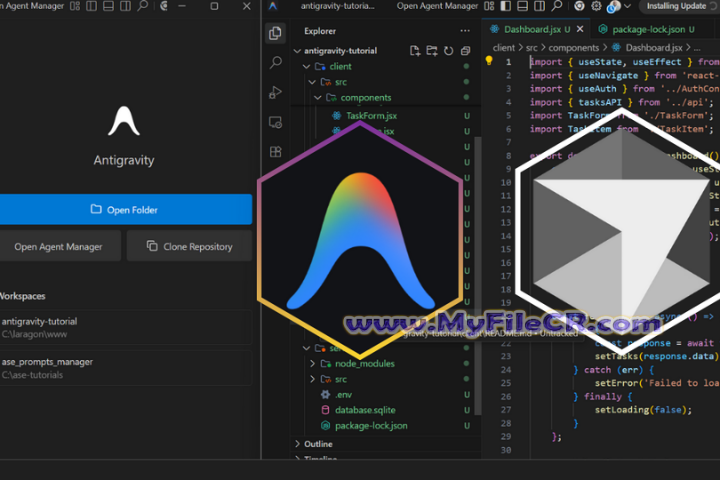Refresh the Explorer file tree
720x480 pixels.
(x=449, y=51)
